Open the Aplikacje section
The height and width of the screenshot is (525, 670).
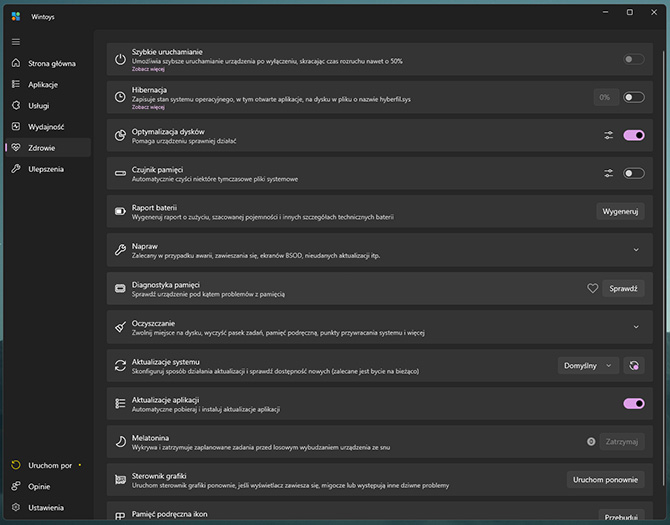pos(48,85)
